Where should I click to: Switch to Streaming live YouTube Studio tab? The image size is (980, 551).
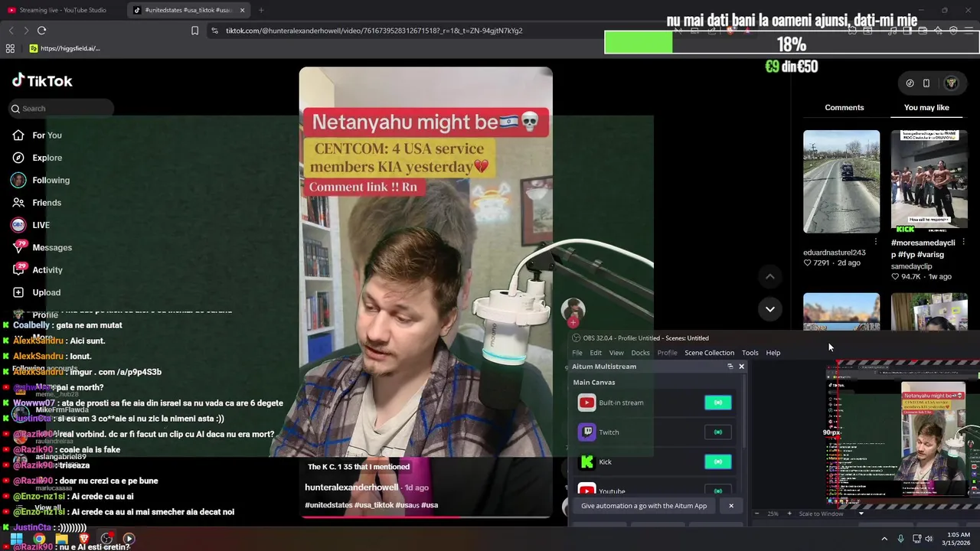61,10
